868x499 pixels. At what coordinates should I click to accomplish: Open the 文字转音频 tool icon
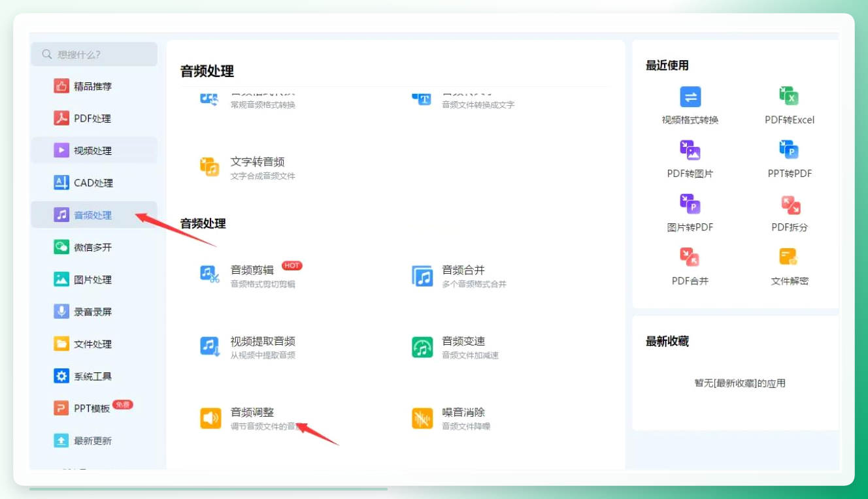coord(210,167)
